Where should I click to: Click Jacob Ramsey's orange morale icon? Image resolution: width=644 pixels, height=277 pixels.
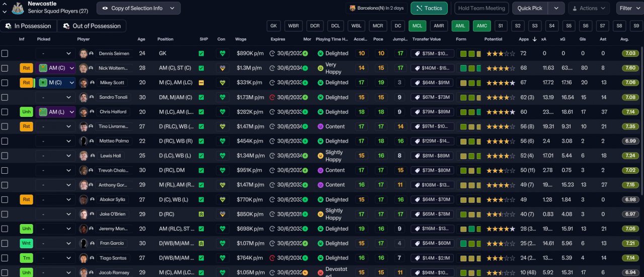305,272
